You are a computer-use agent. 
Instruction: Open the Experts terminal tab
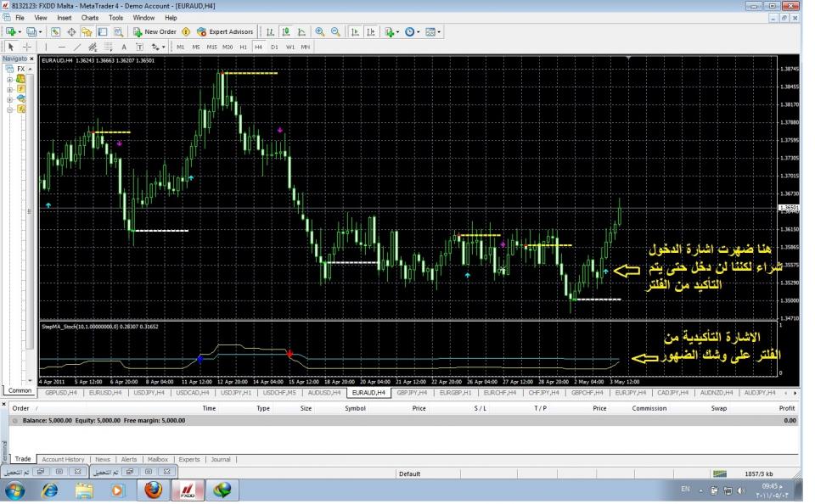point(189,459)
